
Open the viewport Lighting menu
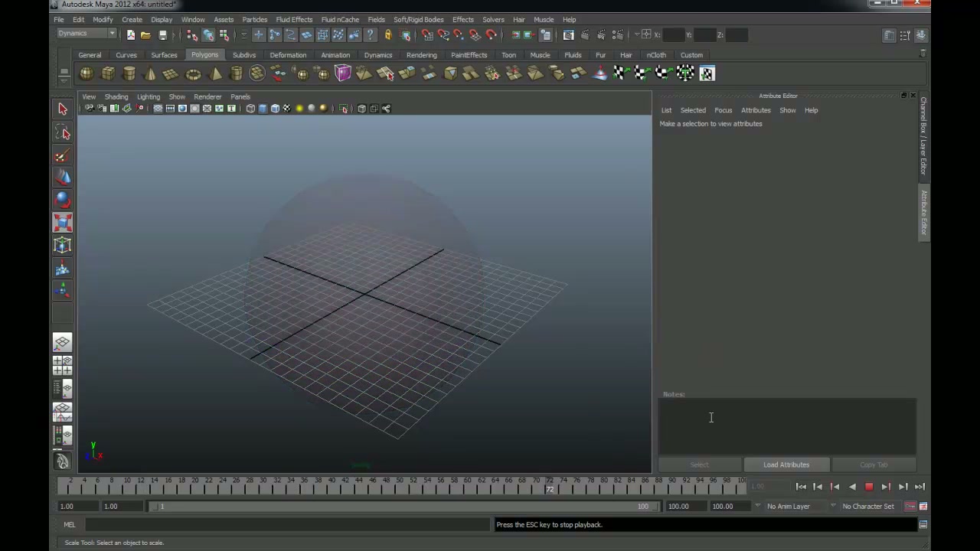pos(149,97)
